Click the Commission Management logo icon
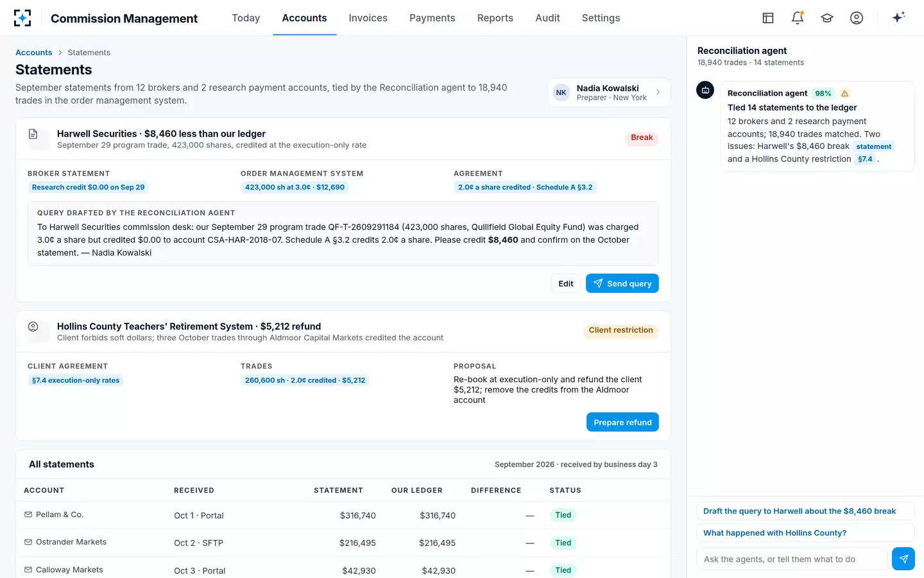Viewport: 924px width, 578px height. point(22,18)
